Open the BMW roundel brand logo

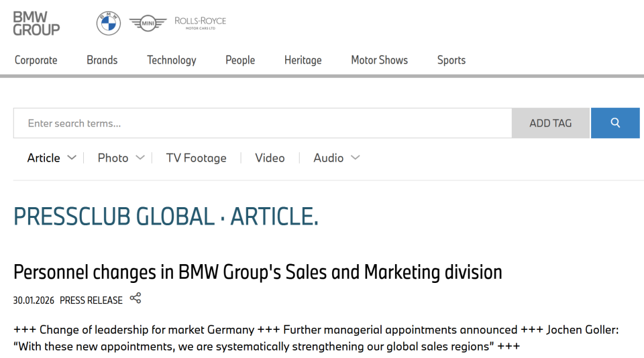click(109, 23)
